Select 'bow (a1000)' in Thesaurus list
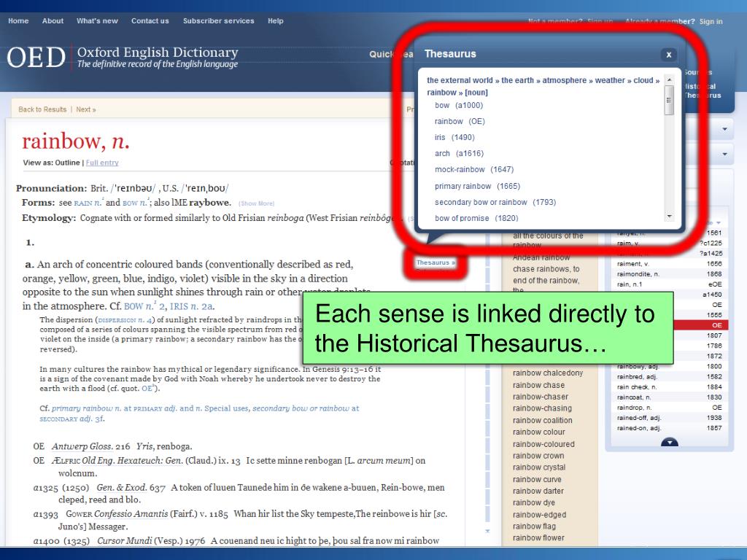 click(458, 105)
